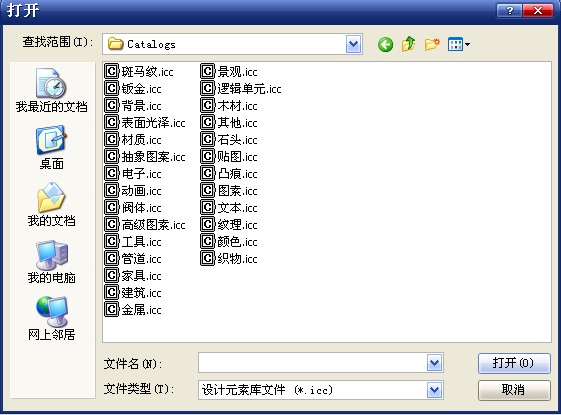Click the 打开(O) button

(514, 363)
